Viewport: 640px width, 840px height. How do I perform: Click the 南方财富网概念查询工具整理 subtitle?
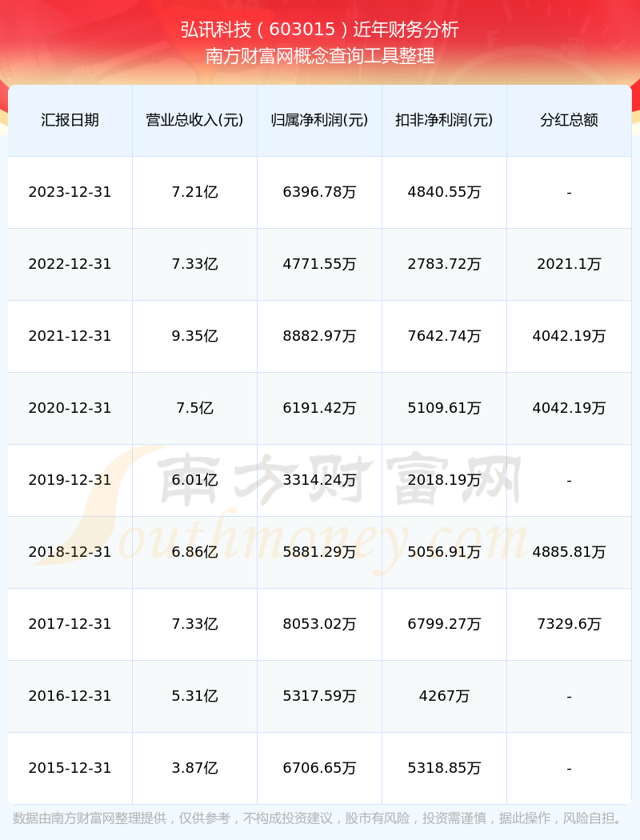pyautogui.click(x=320, y=56)
